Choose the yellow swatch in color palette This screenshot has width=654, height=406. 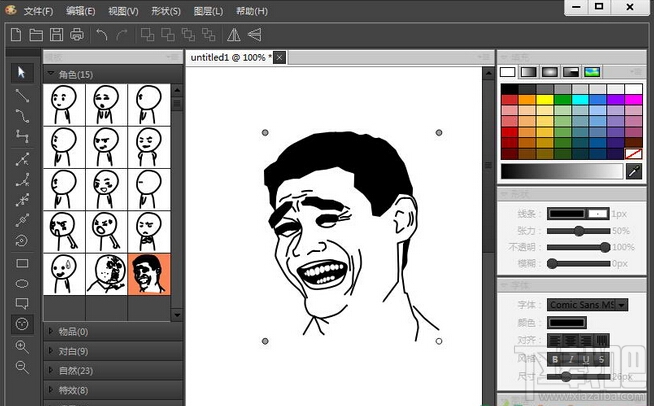coord(545,99)
